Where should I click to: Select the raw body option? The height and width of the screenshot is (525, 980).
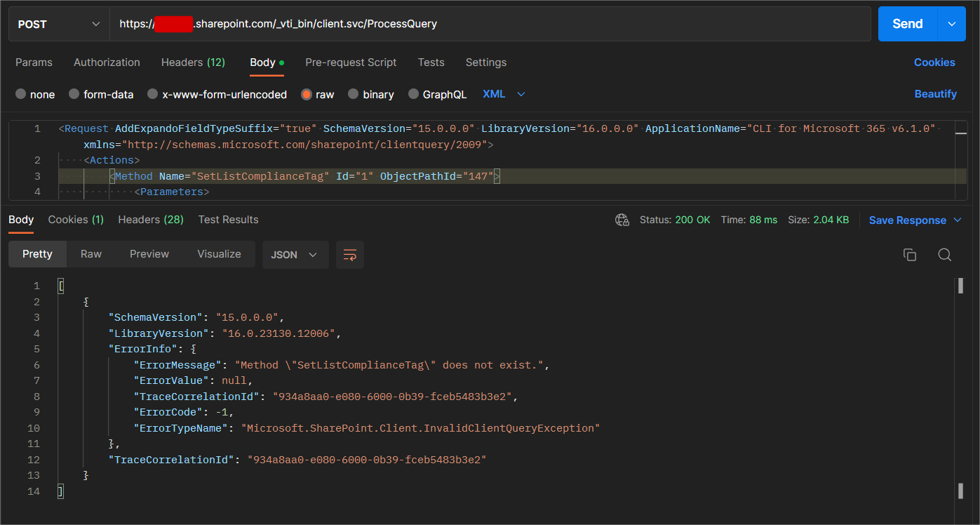coord(318,94)
